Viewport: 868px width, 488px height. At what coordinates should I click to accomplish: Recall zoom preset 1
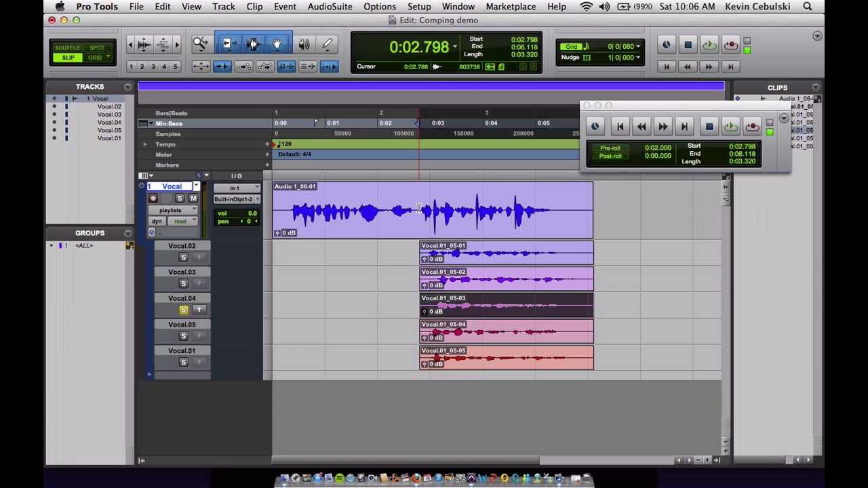(x=131, y=66)
